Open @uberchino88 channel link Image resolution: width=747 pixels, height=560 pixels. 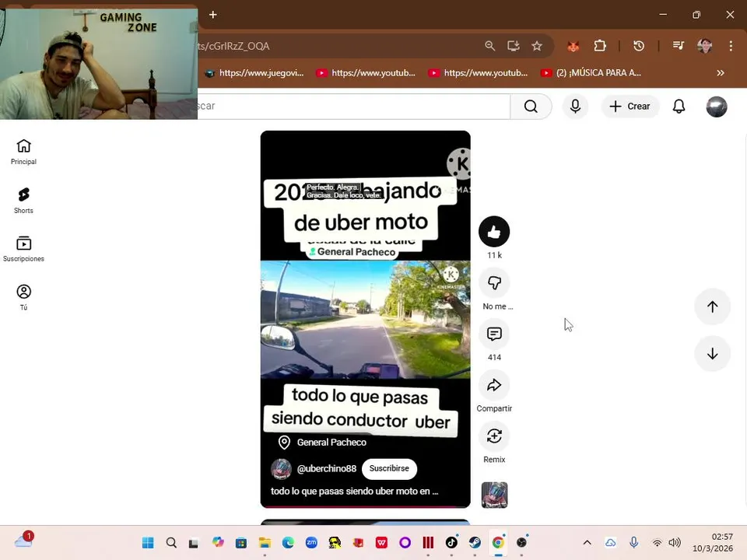pyautogui.click(x=326, y=468)
